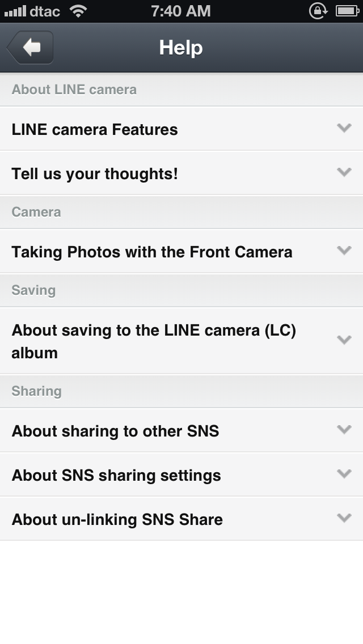Open About sharing to other SNS
Viewport: 363px width, 644px height.
click(x=115, y=431)
